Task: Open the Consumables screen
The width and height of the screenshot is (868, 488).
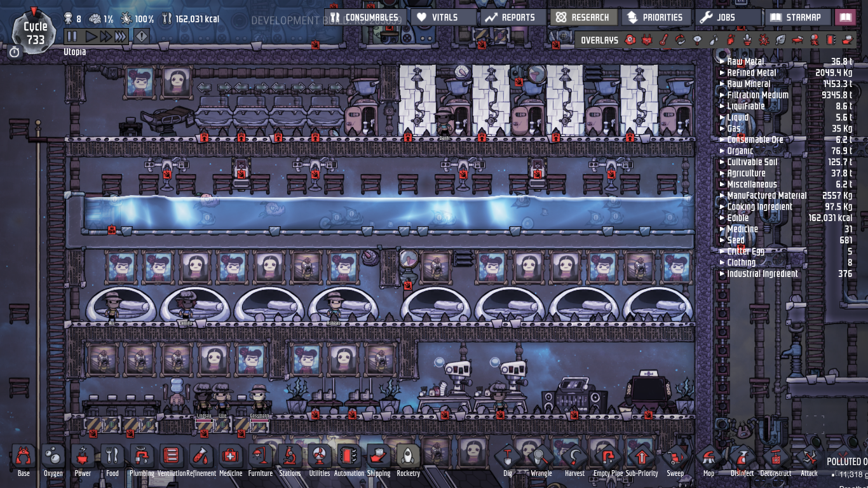Action: coord(364,17)
